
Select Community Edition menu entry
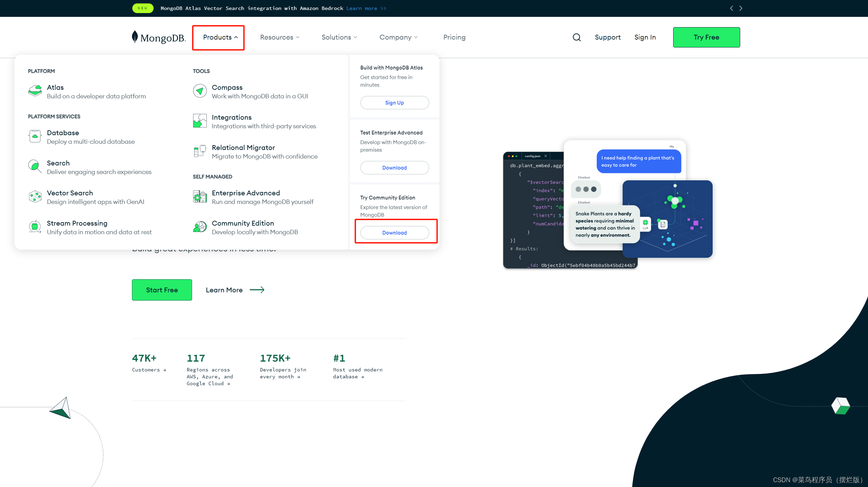coord(243,224)
